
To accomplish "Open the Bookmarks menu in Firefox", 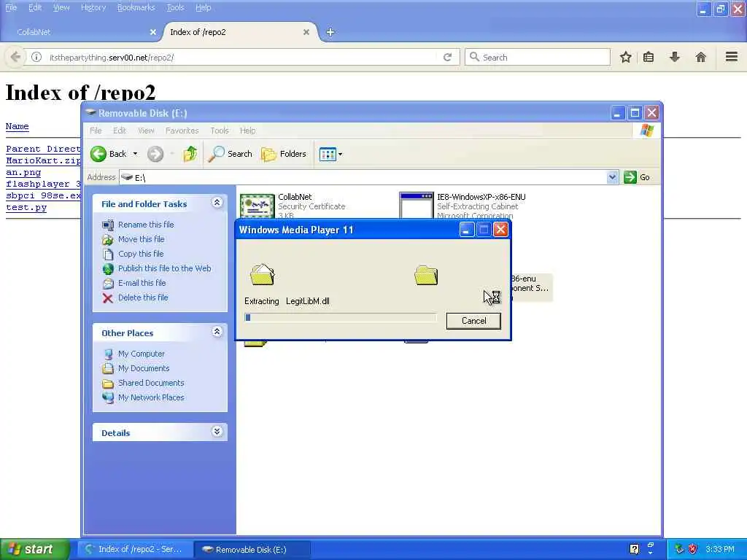I will coord(136,7).
